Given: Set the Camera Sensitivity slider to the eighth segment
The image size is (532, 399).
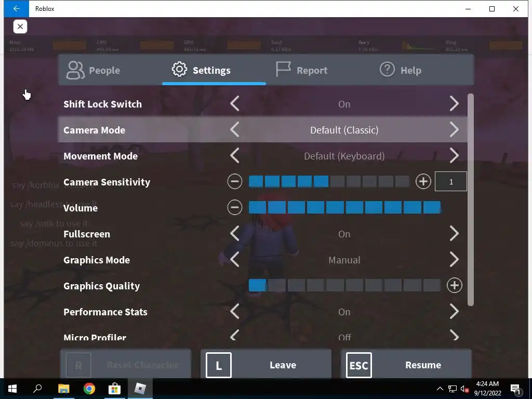Looking at the screenshot, I should click(369, 181).
